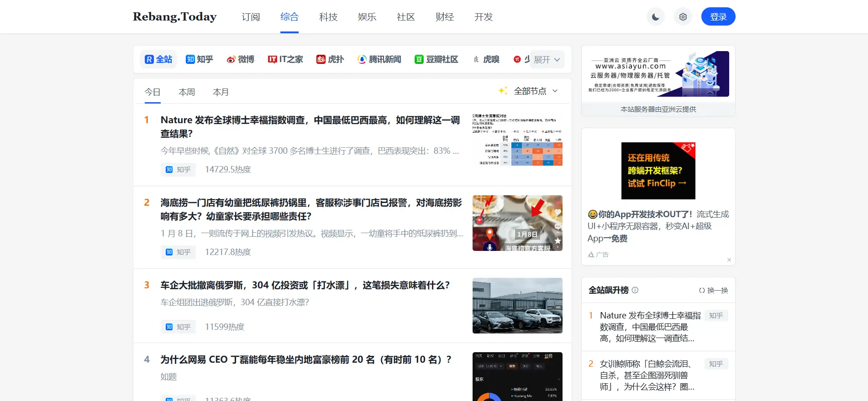The width and height of the screenshot is (868, 401).
Task: Click the 登录 login button
Action: point(718,17)
